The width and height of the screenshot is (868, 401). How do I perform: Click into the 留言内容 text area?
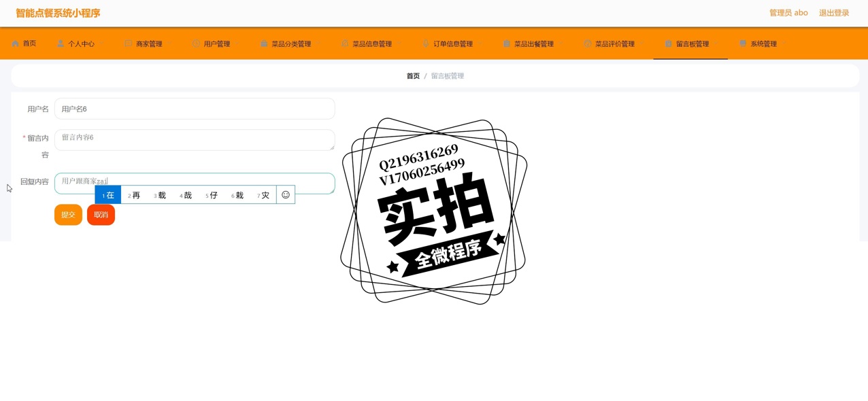(x=195, y=139)
